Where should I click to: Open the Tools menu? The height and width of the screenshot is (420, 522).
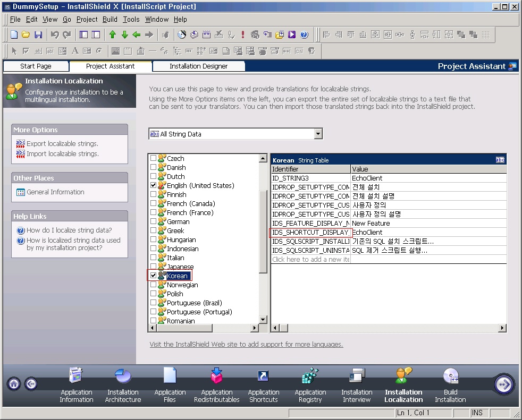click(131, 19)
